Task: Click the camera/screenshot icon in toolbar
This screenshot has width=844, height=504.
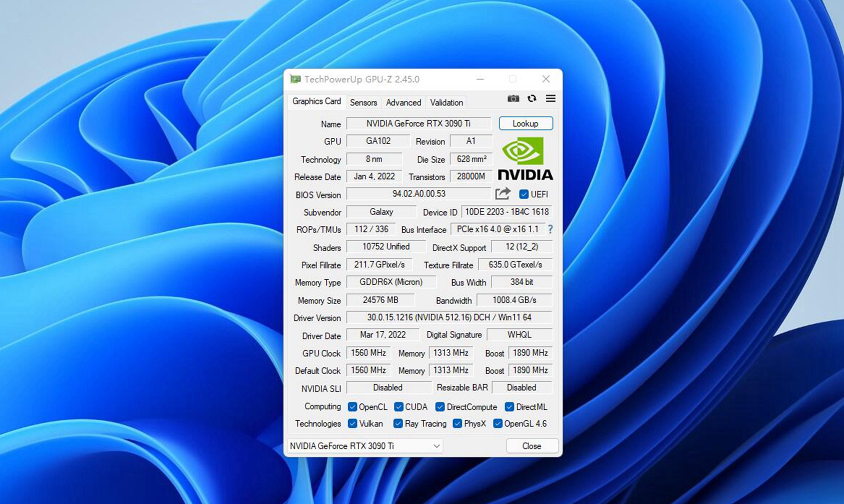Action: (x=513, y=99)
